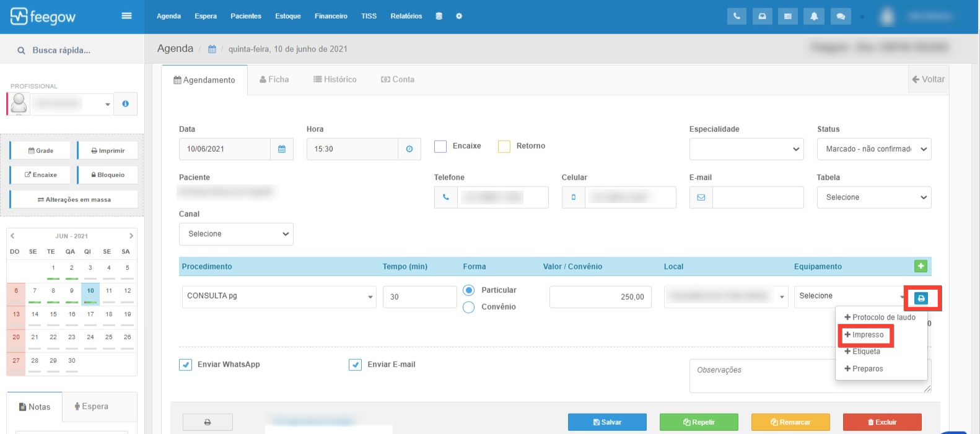Switch to the Histórico tab
This screenshot has height=434, width=980.
click(x=335, y=79)
